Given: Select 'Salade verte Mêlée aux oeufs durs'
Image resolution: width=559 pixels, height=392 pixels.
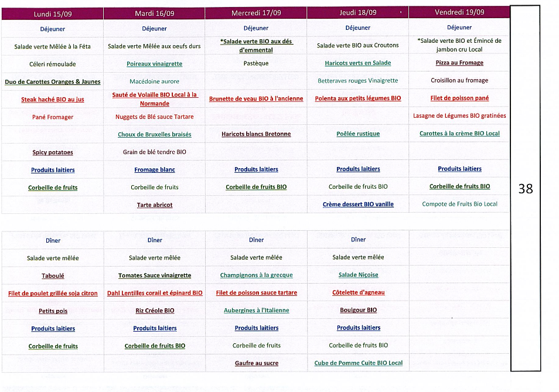Looking at the screenshot, I should point(154,46).
